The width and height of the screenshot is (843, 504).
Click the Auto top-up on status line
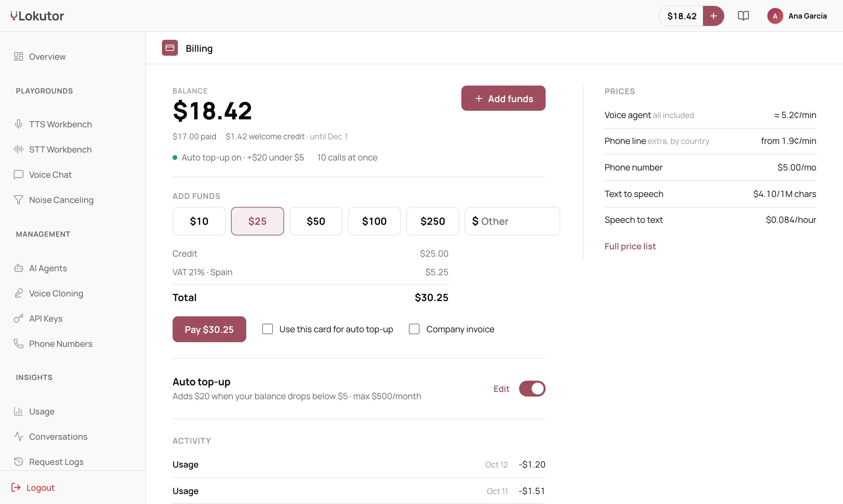238,157
